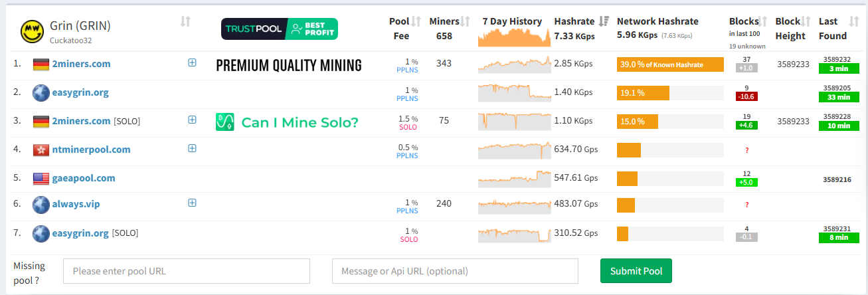Expand details for ntminerpool.com
The width and height of the screenshot is (868, 295).
click(x=192, y=148)
